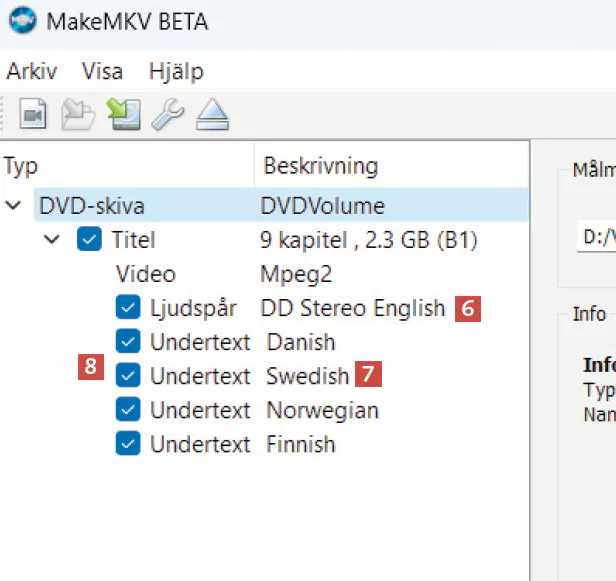Screen dimensions: 616x581
Task: Uncheck the Titel checkbox
Action: [x=89, y=240]
